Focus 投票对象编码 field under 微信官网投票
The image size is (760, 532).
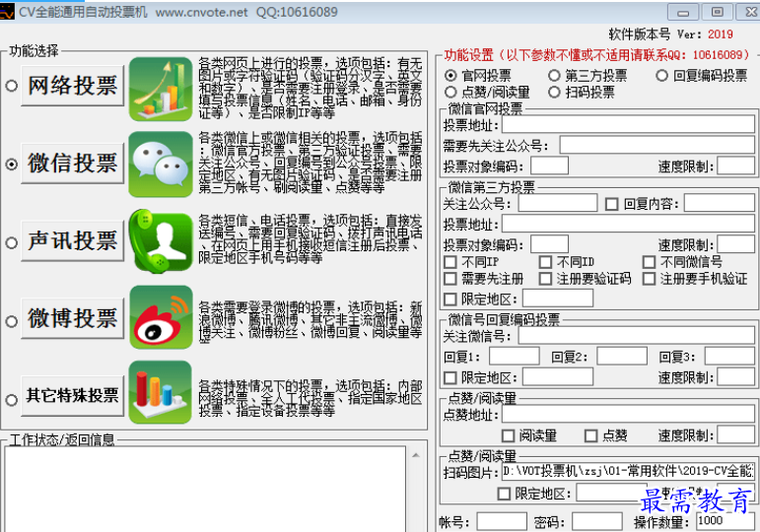(550, 166)
